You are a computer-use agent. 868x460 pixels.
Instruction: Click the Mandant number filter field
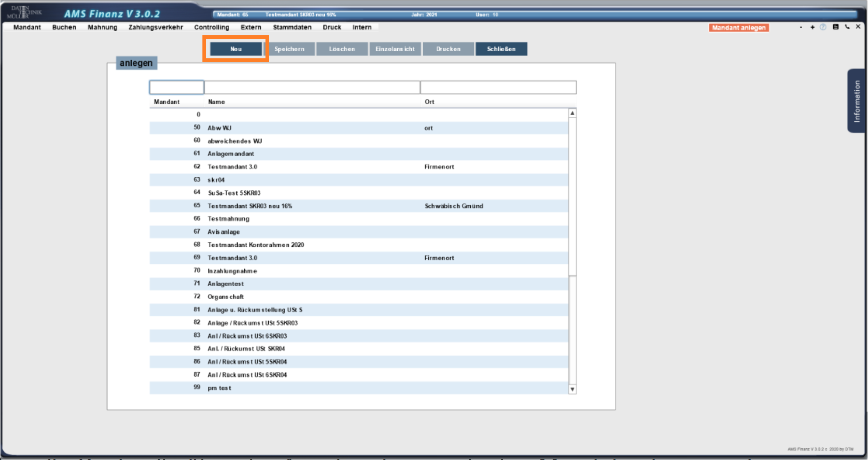[177, 87]
